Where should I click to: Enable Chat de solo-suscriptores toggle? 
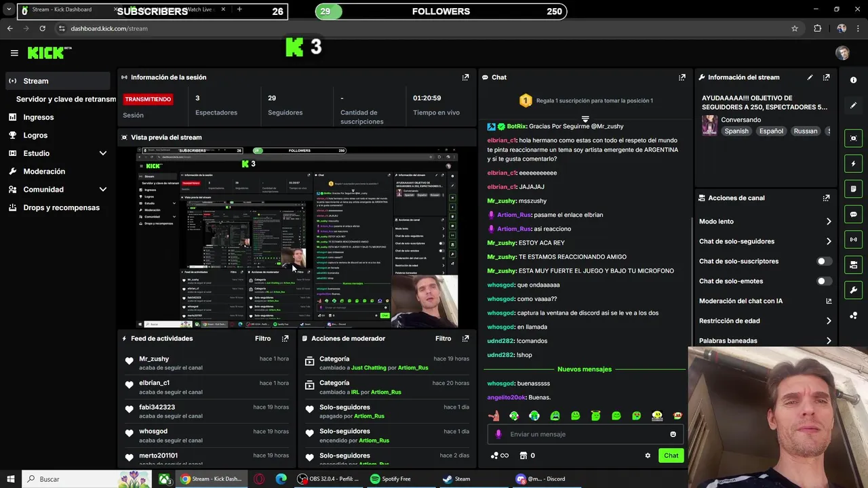pyautogui.click(x=824, y=261)
